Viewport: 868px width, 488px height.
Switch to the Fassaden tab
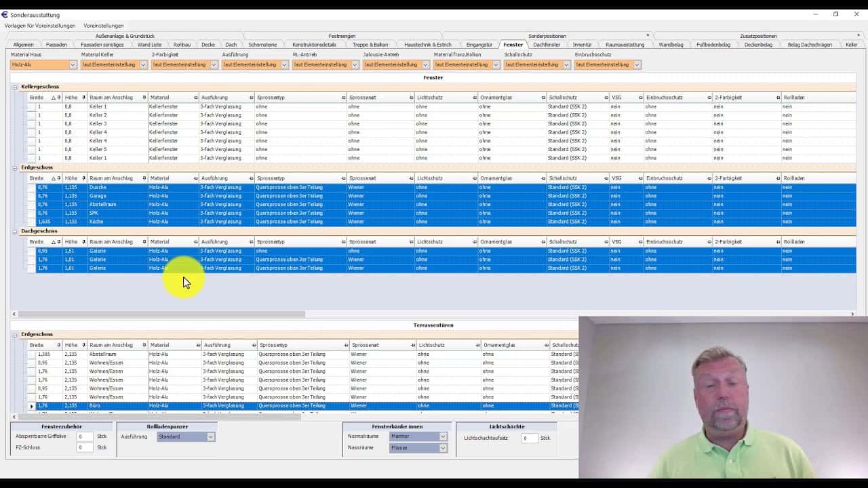[57, 45]
